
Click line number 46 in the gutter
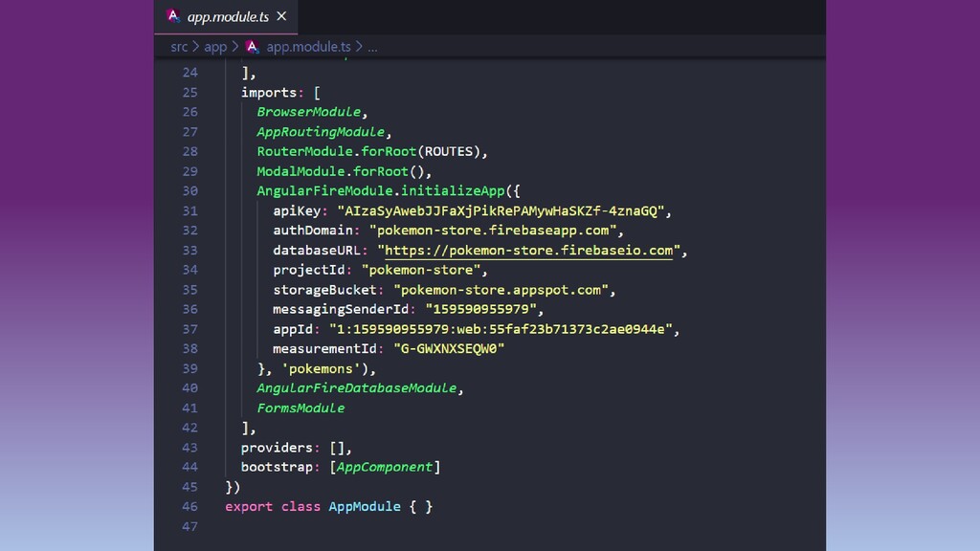click(x=190, y=507)
